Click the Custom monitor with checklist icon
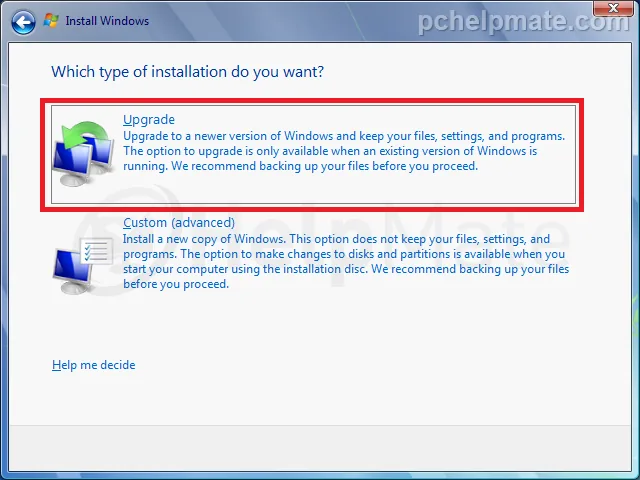This screenshot has height=480, width=640. [83, 265]
